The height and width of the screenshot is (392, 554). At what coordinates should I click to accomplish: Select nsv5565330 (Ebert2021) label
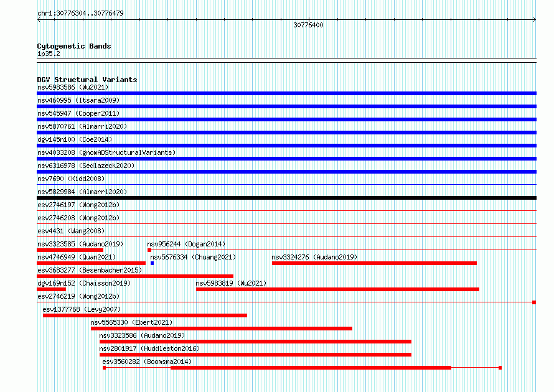tap(131, 322)
